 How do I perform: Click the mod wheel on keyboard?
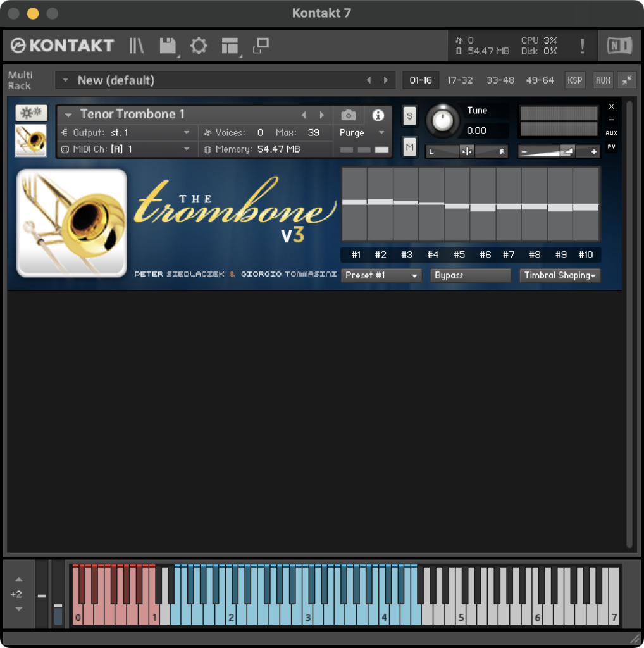point(58,595)
